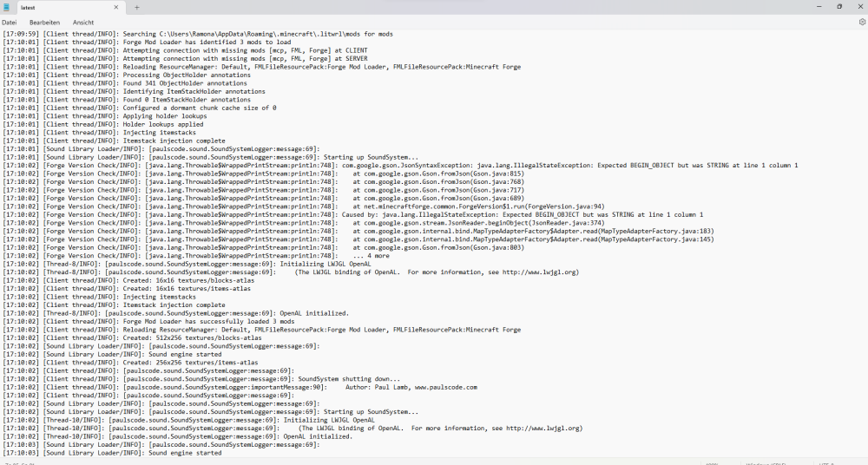This screenshot has width=868, height=465.
Task: Close the Notepad window
Action: 859,7
